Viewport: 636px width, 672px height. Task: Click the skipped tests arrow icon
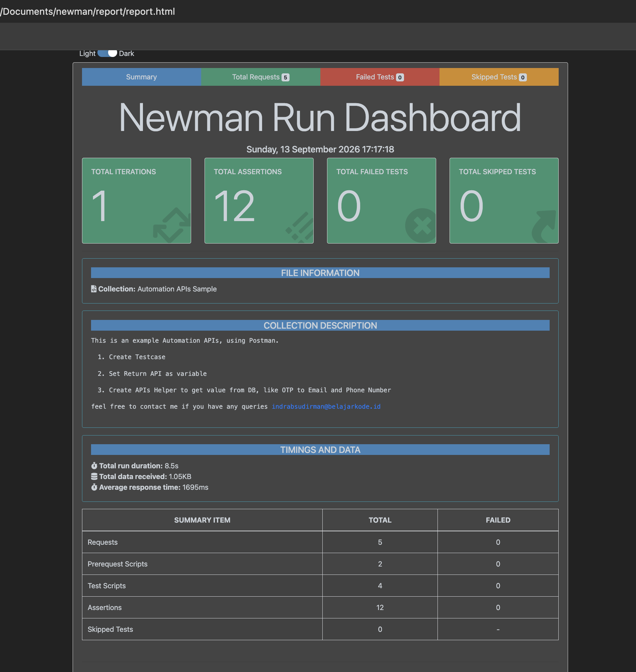pyautogui.click(x=545, y=226)
